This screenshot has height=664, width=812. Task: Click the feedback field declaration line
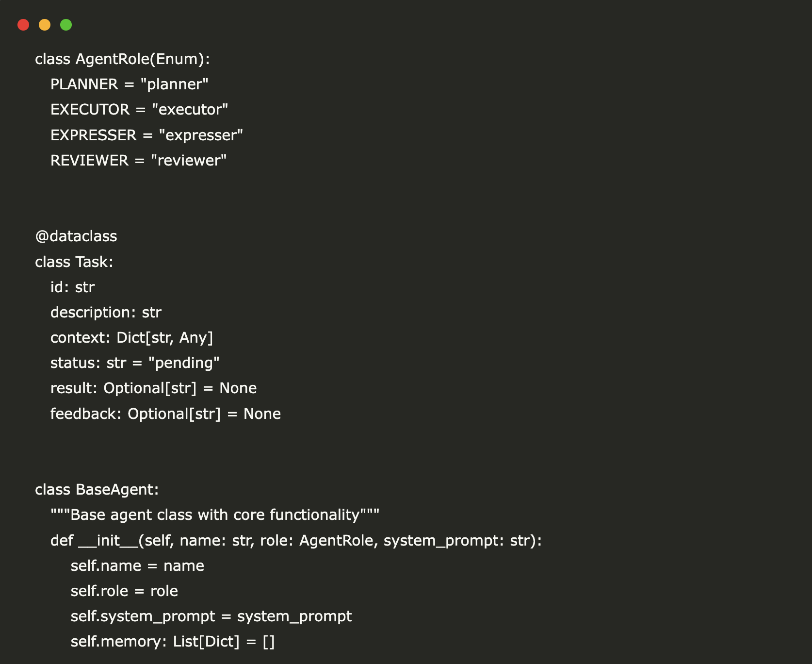click(x=165, y=414)
